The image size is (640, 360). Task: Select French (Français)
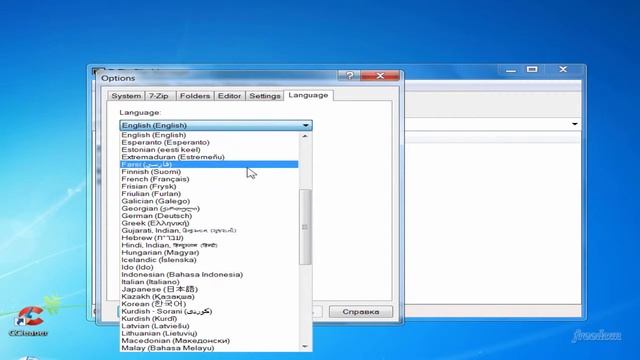[209, 179]
